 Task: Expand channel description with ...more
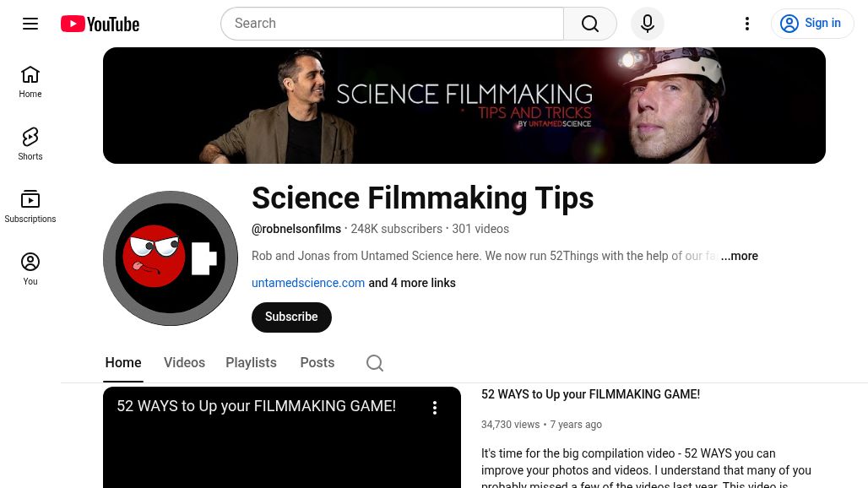point(740,256)
